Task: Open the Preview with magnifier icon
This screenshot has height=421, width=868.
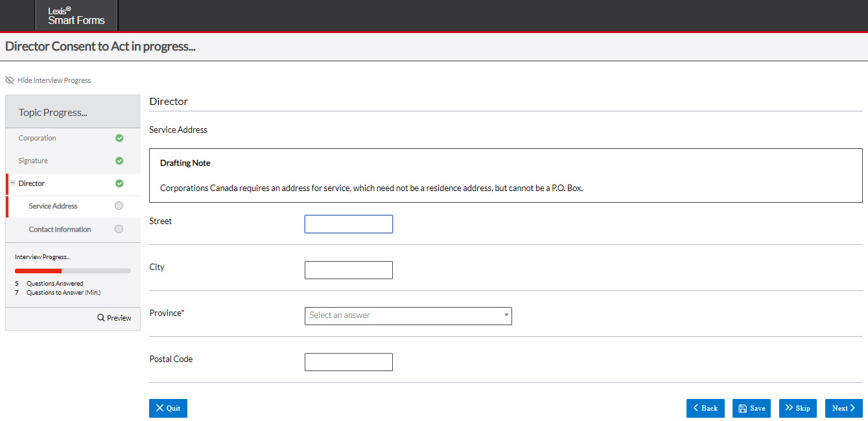Action: [x=114, y=318]
